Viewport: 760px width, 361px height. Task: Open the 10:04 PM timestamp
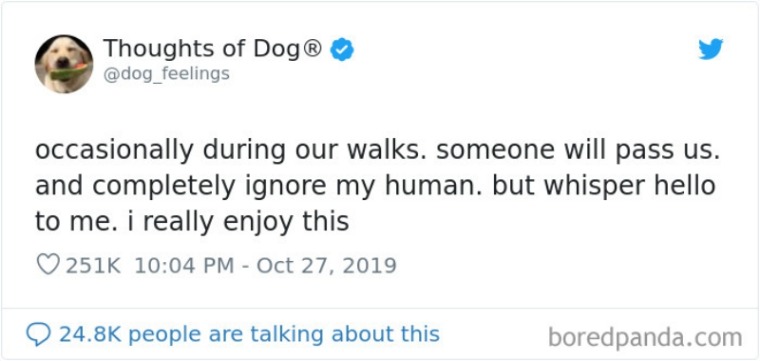tap(184, 266)
